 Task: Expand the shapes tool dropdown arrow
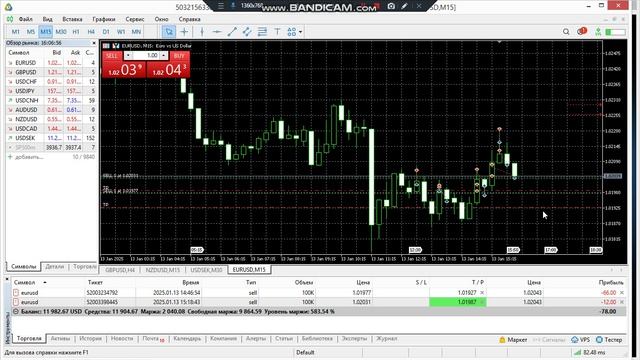300,32
